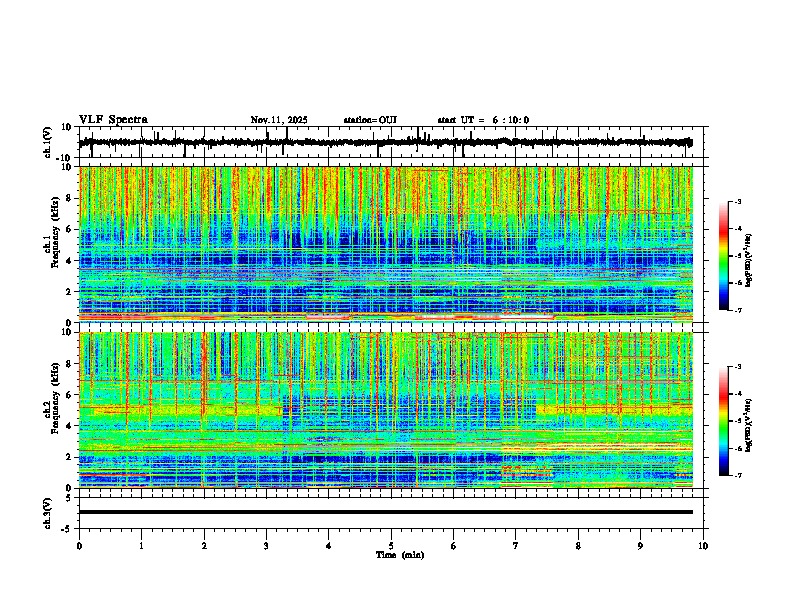Click the station label in the header
Viewport: 792px width, 612px height.
370,120
